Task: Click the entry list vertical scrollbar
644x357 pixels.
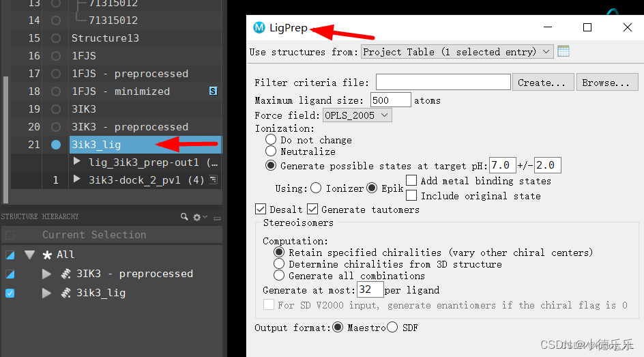Action: pos(5,140)
